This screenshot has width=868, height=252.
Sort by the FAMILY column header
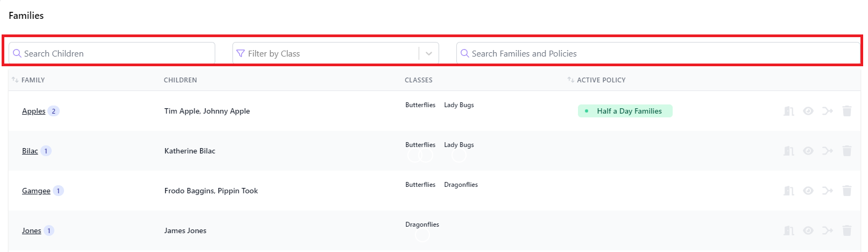pos(33,80)
